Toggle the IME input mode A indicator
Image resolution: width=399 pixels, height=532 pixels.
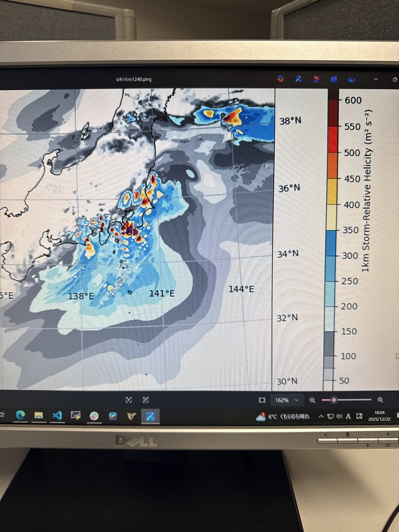348,416
